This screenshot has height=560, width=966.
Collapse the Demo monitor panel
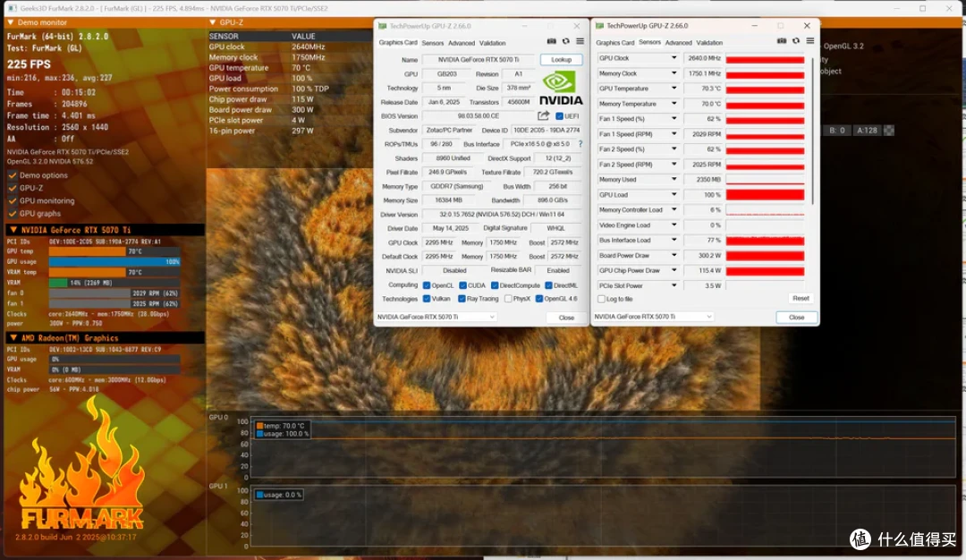(11, 22)
